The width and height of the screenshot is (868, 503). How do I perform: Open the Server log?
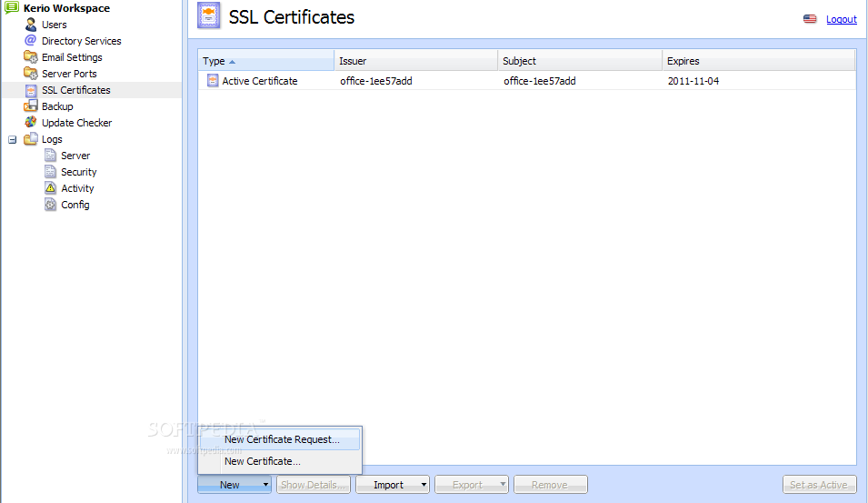point(75,156)
